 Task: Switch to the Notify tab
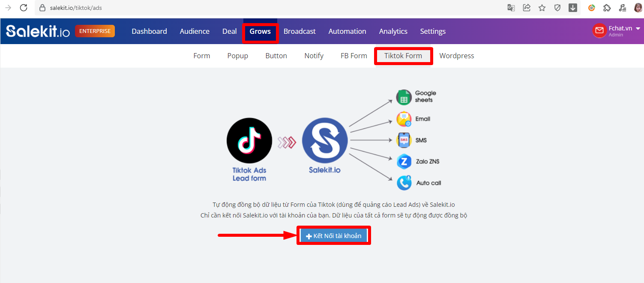[x=314, y=56]
